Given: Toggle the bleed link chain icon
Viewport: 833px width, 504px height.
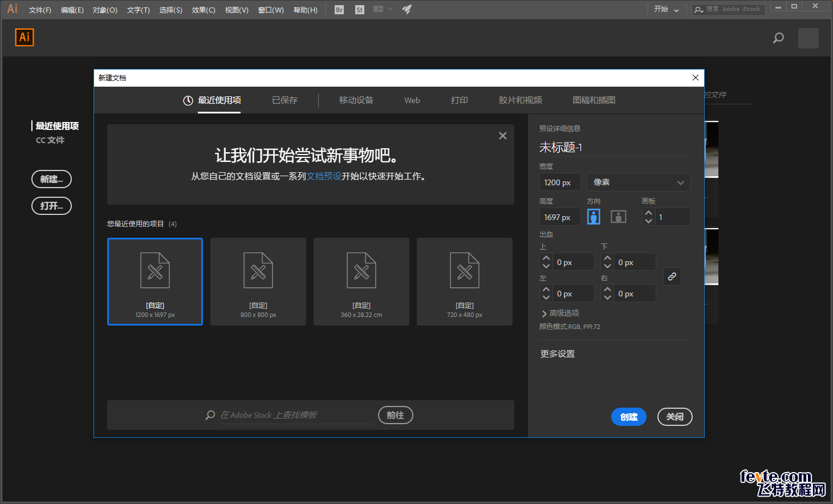Looking at the screenshot, I should pos(672,277).
